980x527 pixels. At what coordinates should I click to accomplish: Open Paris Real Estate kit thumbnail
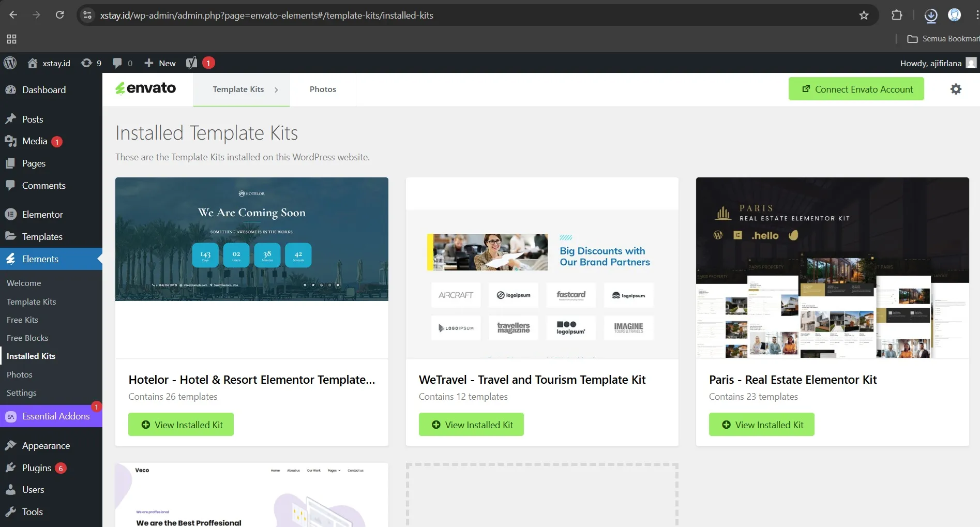click(x=832, y=268)
